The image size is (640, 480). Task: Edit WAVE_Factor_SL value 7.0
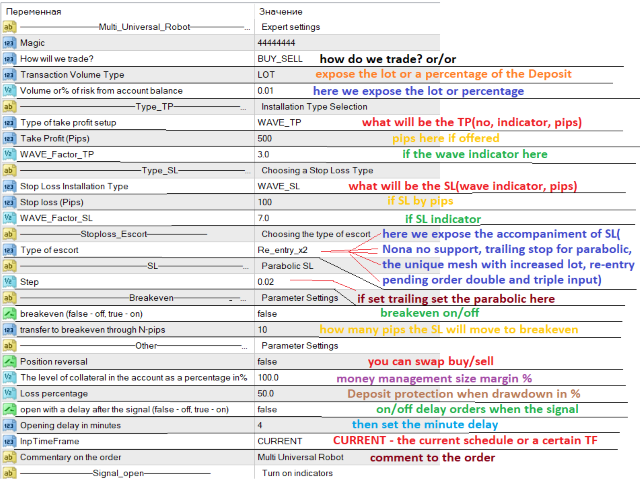click(263, 218)
